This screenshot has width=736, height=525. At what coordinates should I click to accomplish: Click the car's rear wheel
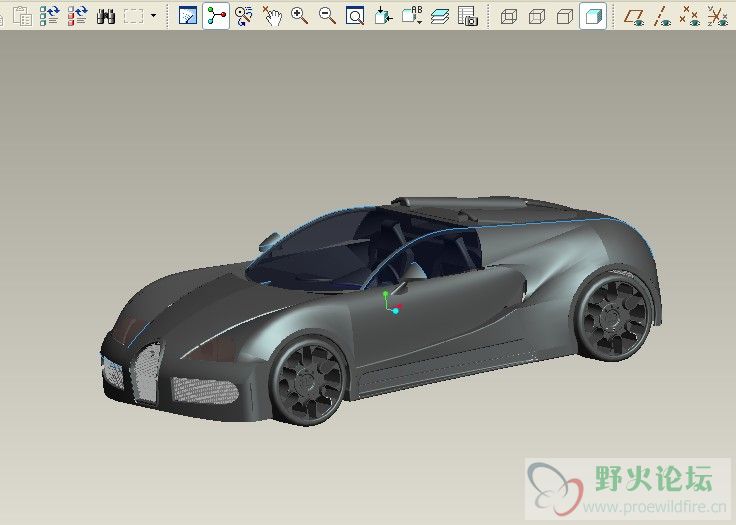[x=613, y=316]
